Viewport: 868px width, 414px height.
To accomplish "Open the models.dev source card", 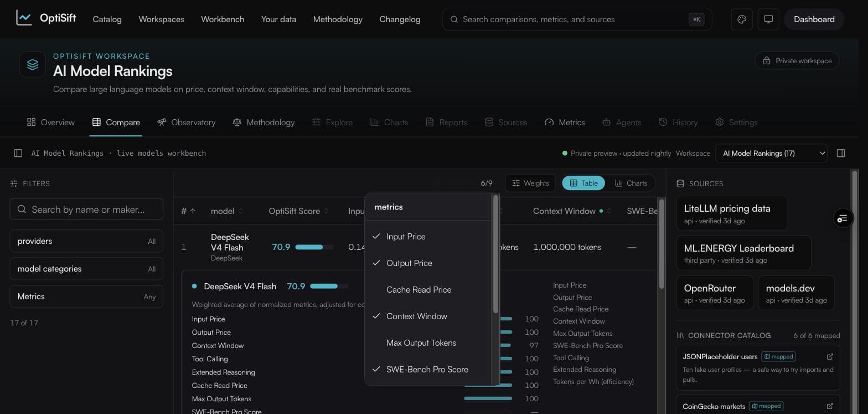I will pyautogui.click(x=796, y=293).
